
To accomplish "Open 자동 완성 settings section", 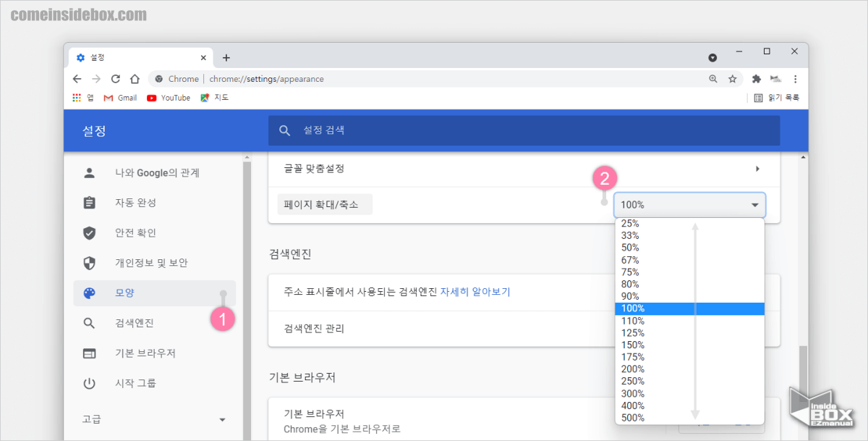I will click(155, 203).
